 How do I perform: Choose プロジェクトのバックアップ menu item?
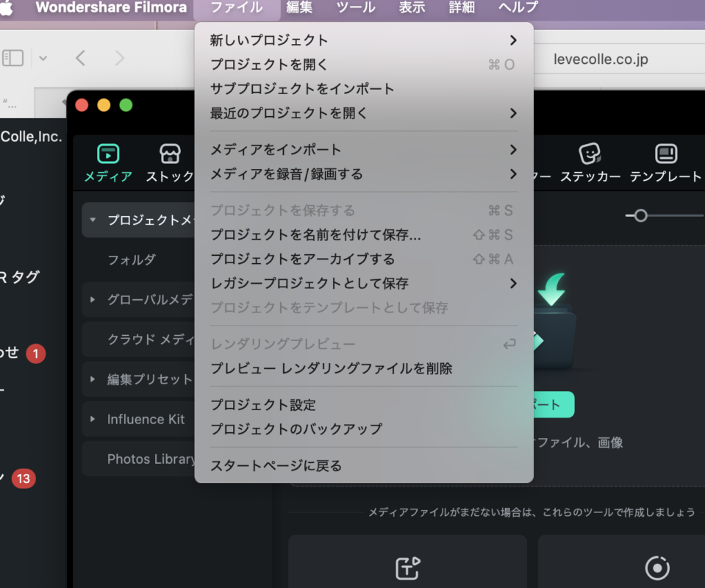[364, 429]
